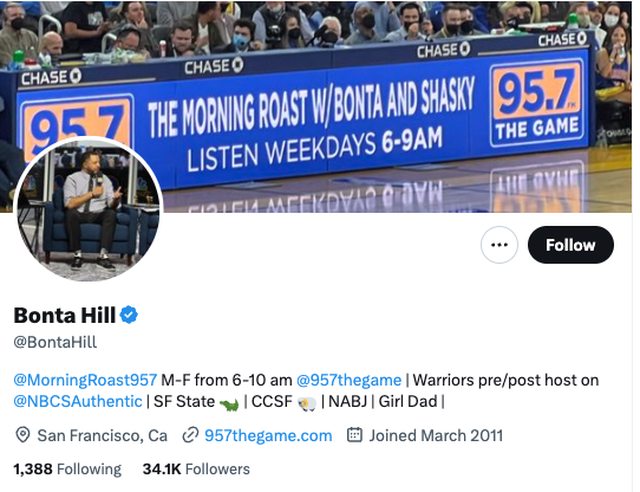640x492 pixels.
Task: Click the blue verified checkmark badge
Action: [x=129, y=315]
